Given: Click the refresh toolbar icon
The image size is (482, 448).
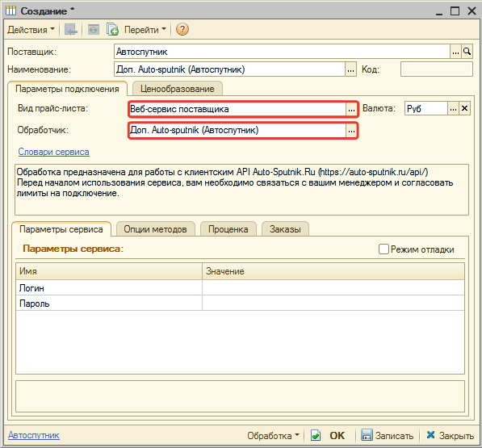Looking at the screenshot, I should [94, 30].
